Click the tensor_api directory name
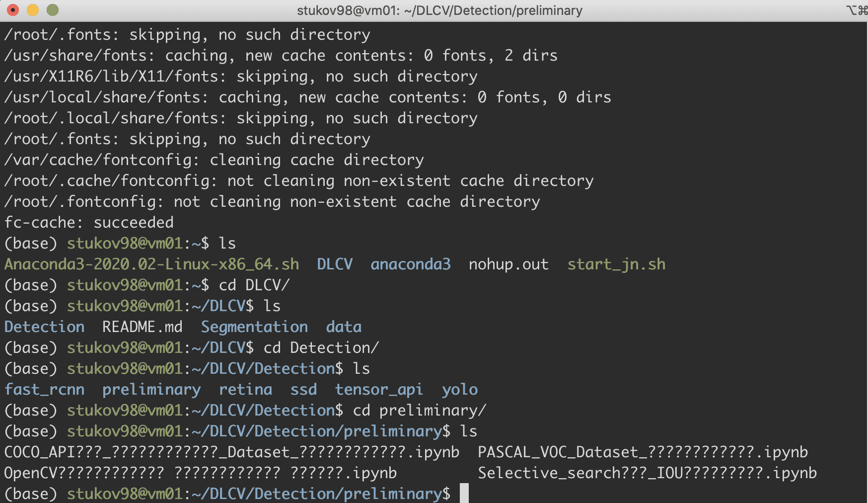The width and height of the screenshot is (868, 503). click(x=379, y=389)
